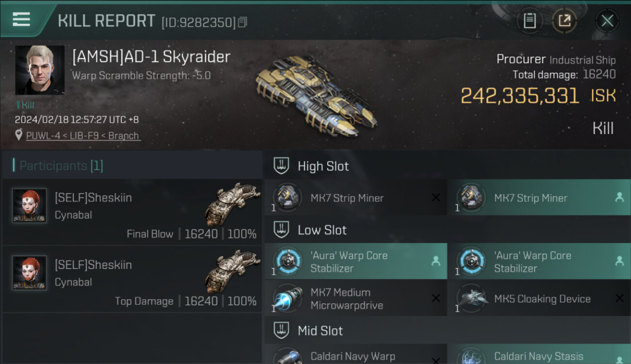Click dropped MK7 Strip Miner person icon
The width and height of the screenshot is (631, 364).
[619, 198]
